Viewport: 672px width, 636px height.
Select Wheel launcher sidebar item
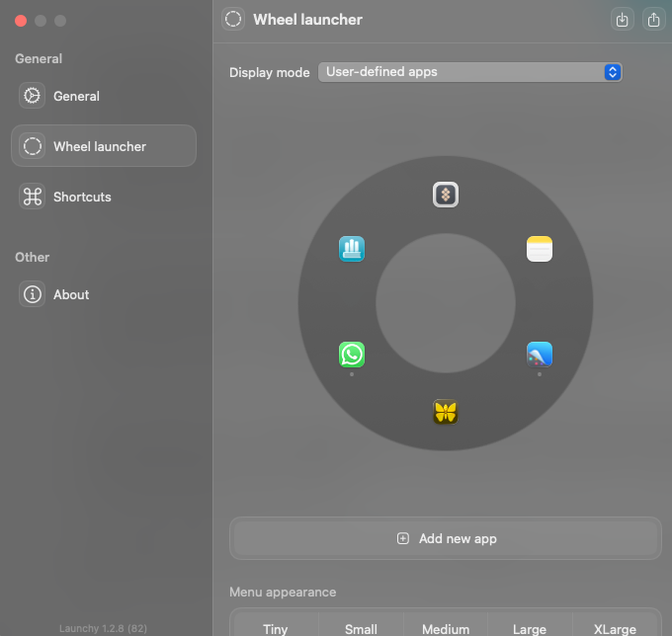(104, 146)
